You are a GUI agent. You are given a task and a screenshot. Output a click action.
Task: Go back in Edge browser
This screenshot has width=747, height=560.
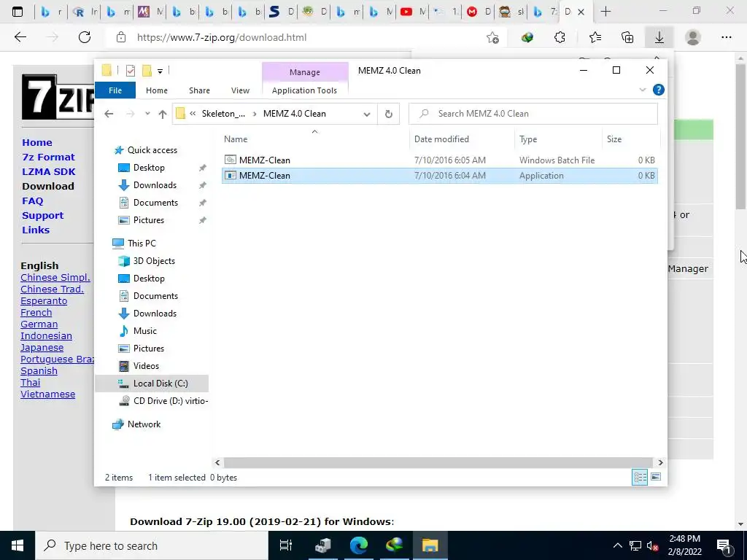click(x=20, y=37)
